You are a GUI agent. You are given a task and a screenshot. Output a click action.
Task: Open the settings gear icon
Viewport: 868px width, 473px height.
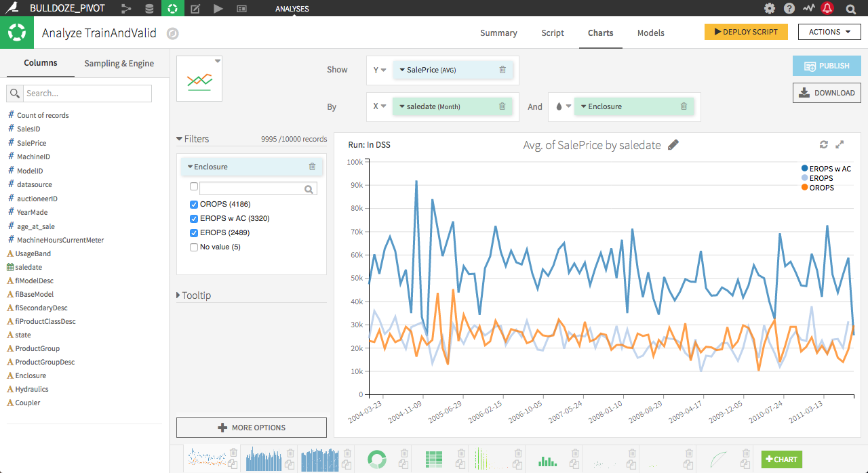coord(770,9)
